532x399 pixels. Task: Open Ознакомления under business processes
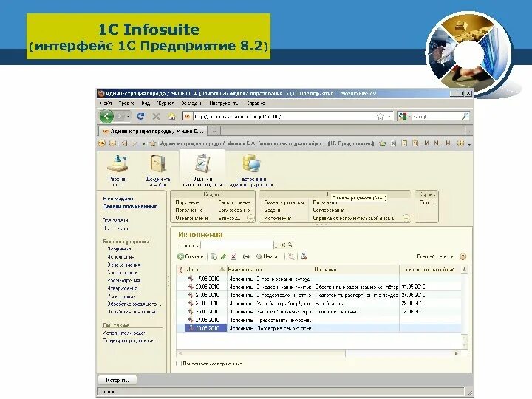[124, 265]
